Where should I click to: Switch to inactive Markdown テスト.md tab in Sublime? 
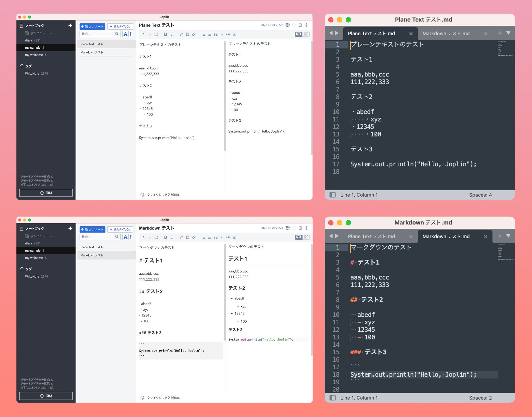click(x=446, y=34)
